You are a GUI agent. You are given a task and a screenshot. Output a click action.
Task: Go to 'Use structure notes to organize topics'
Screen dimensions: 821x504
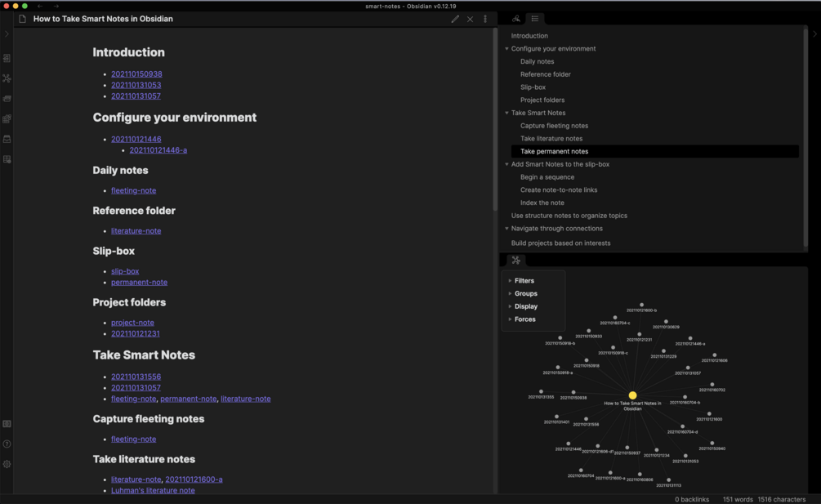tap(569, 216)
